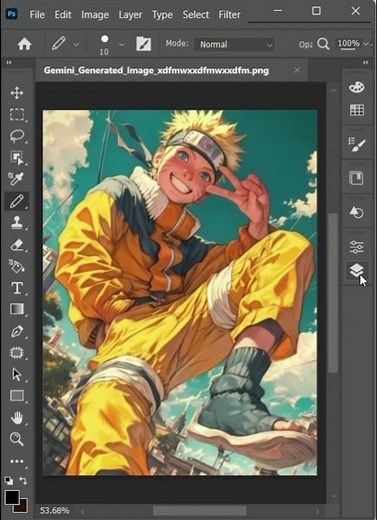Select the Clone Stamp tool

(x=17, y=222)
